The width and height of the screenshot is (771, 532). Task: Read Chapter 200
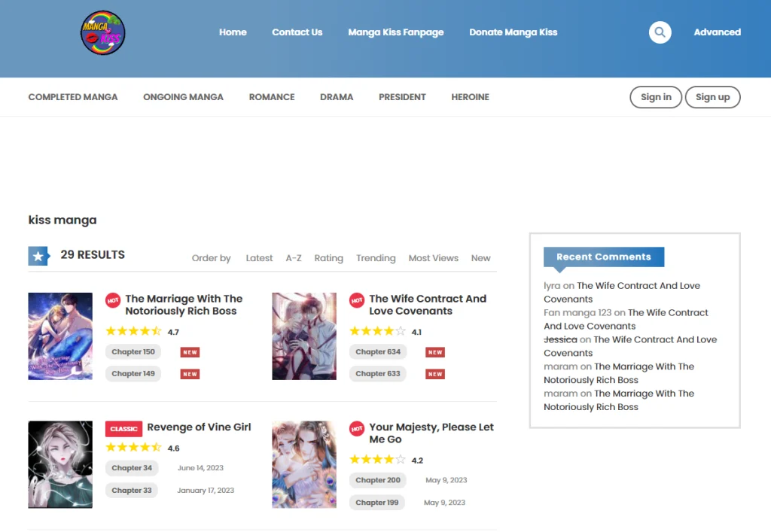(x=378, y=480)
